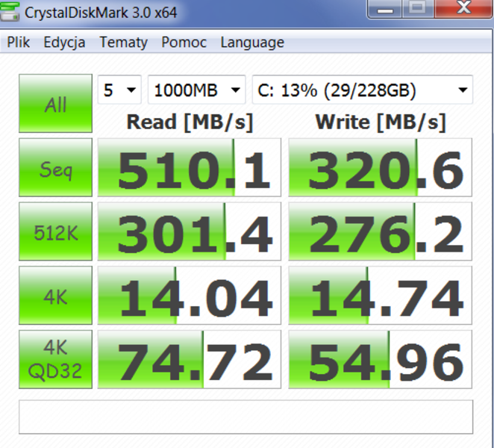This screenshot has width=494, height=448.
Task: Click the empty comment field at bottom
Action: click(x=246, y=417)
